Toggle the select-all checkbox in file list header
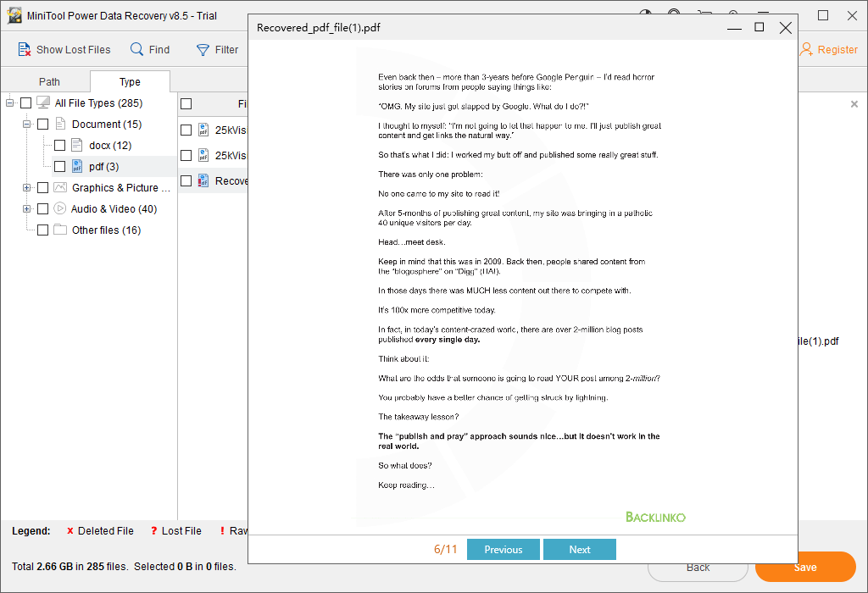868x593 pixels. [x=186, y=104]
